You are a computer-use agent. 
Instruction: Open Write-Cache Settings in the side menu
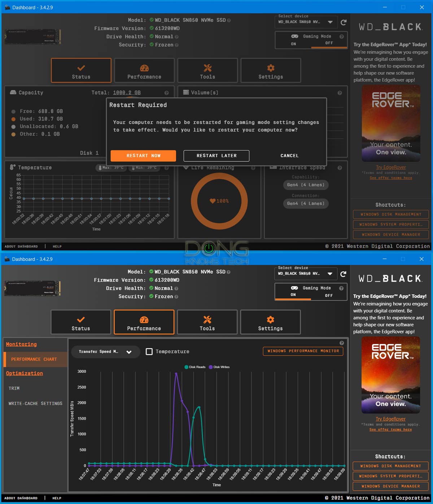tap(35, 404)
